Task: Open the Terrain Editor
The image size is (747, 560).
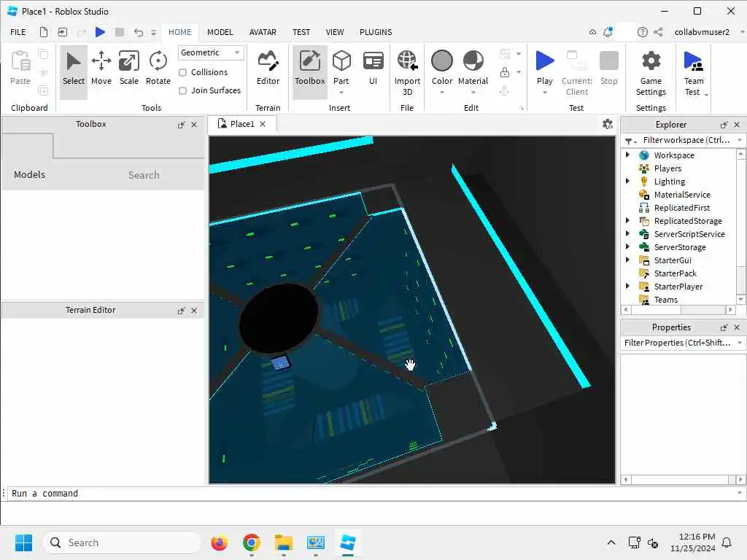Action: [x=268, y=68]
